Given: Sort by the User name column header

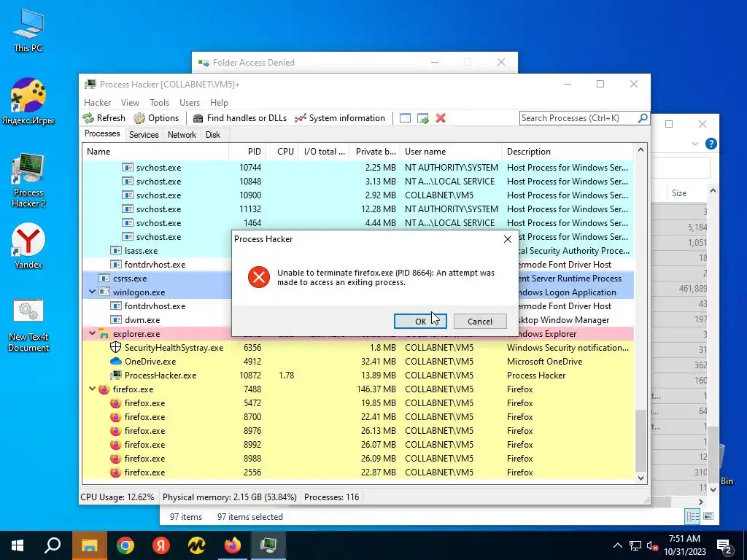Looking at the screenshot, I should coord(451,152).
